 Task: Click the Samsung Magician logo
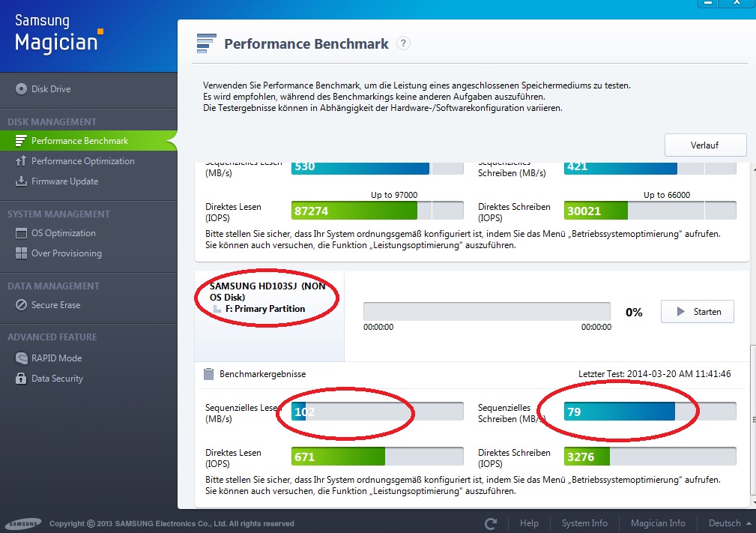click(x=58, y=33)
